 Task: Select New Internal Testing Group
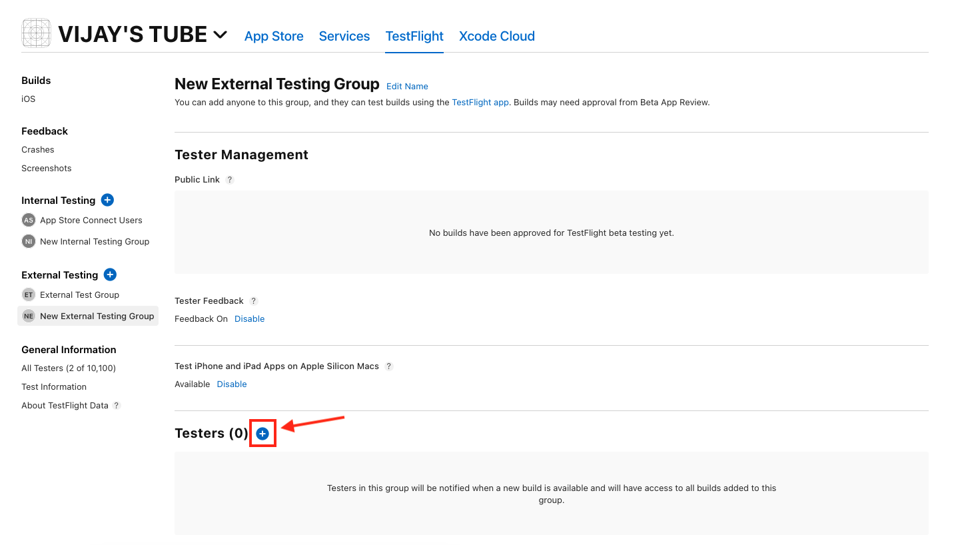tap(95, 242)
